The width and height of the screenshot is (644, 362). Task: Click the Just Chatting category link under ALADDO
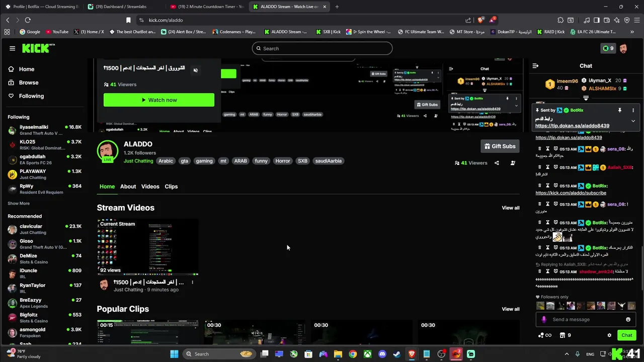tap(138, 161)
